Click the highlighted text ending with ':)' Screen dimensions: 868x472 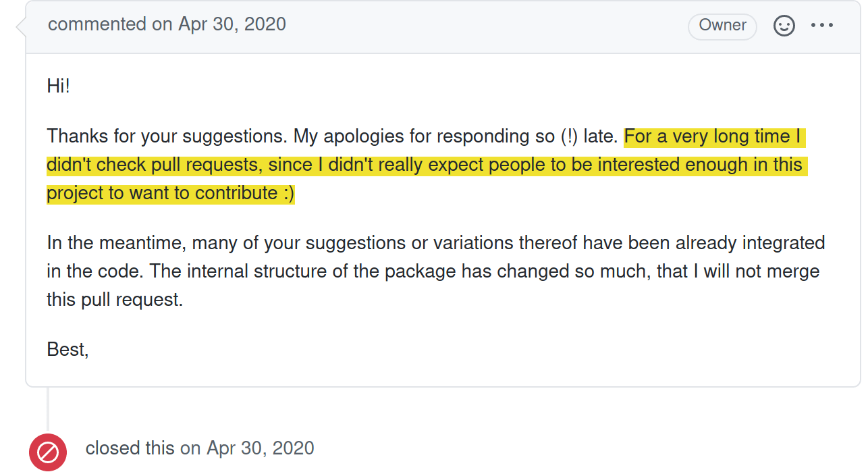169,192
